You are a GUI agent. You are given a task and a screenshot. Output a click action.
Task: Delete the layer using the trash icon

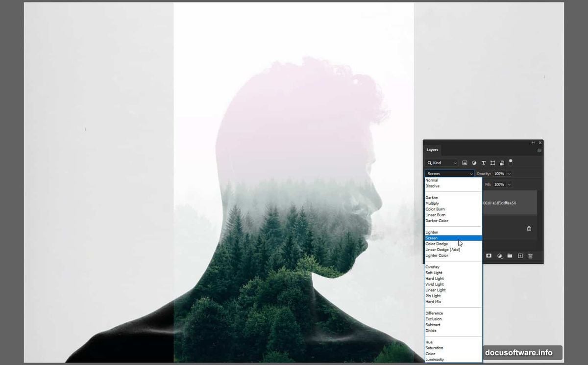[x=530, y=256]
